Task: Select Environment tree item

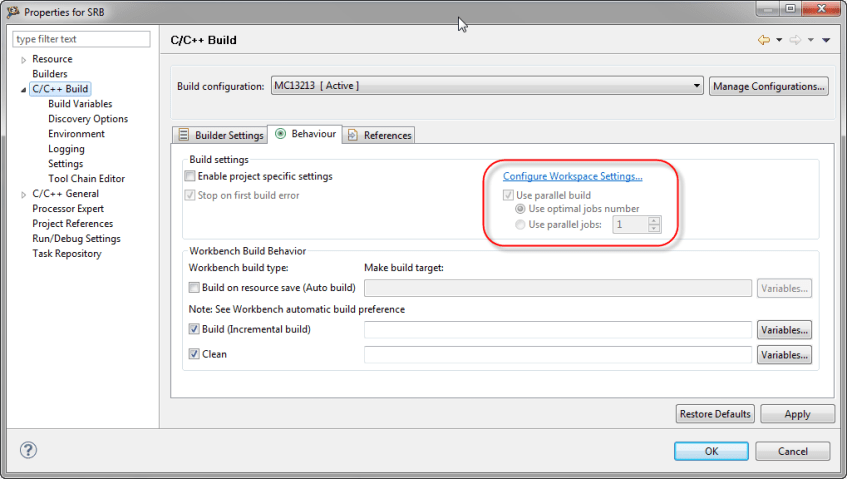Action: click(x=76, y=134)
